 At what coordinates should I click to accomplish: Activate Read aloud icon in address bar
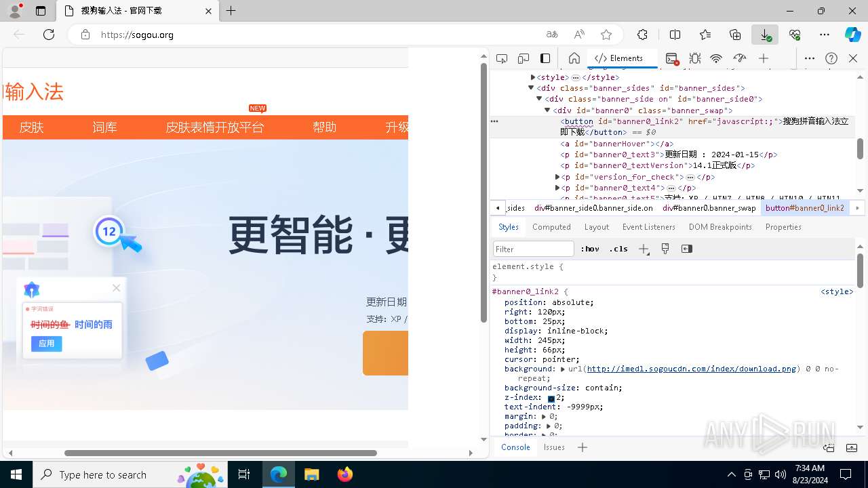point(579,35)
